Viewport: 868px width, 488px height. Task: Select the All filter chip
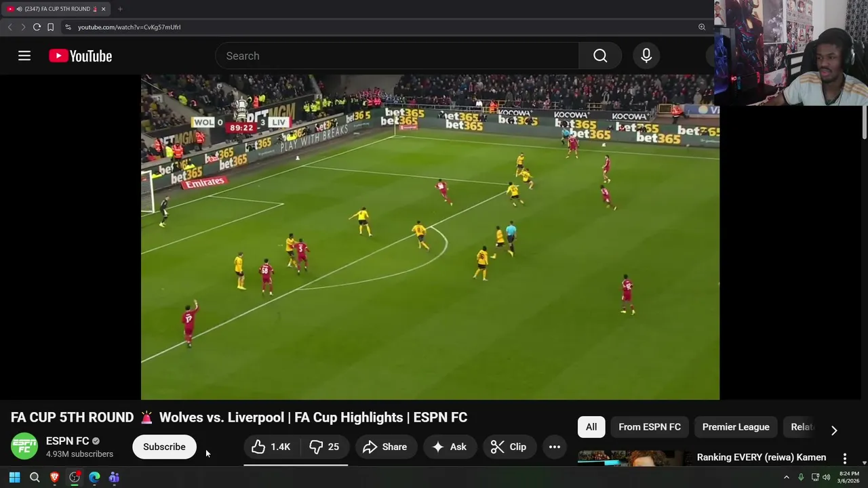591,427
